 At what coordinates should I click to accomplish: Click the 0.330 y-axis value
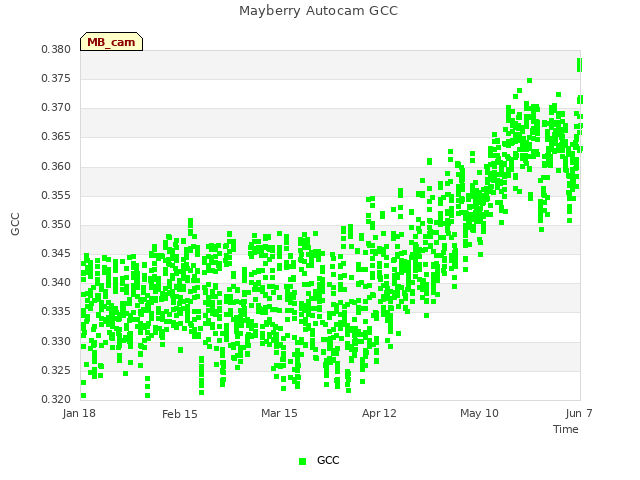56,341
